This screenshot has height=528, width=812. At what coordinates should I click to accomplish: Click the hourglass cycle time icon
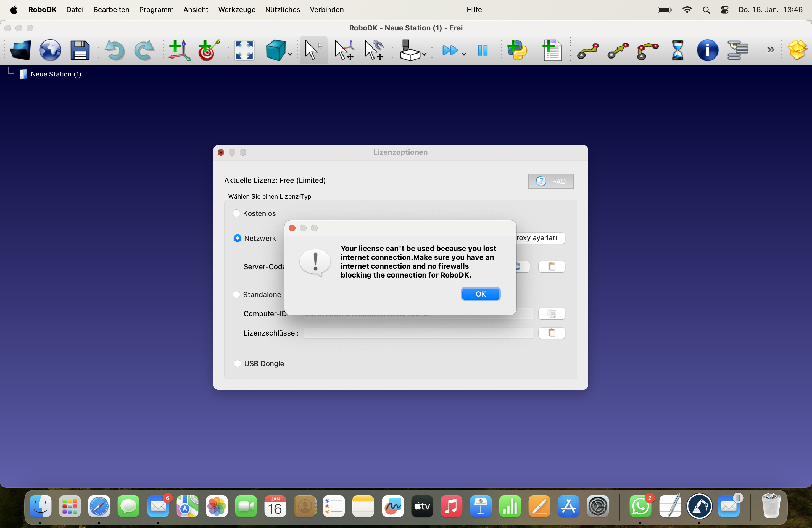tap(677, 51)
